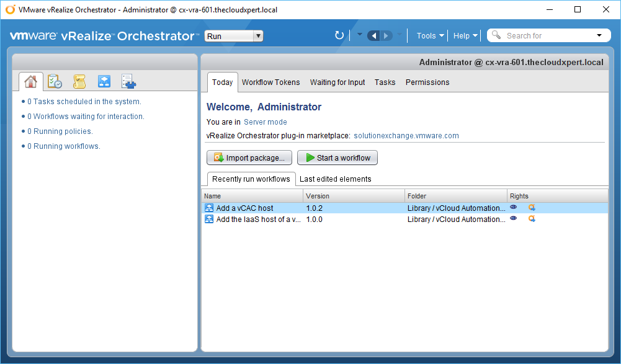Open the Scheduler view clipboard-clock icon
Image resolution: width=621 pixels, height=364 pixels.
tap(55, 81)
